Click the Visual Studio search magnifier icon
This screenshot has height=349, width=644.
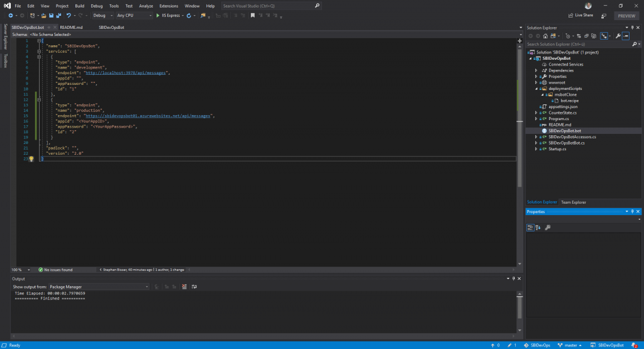pos(317,6)
